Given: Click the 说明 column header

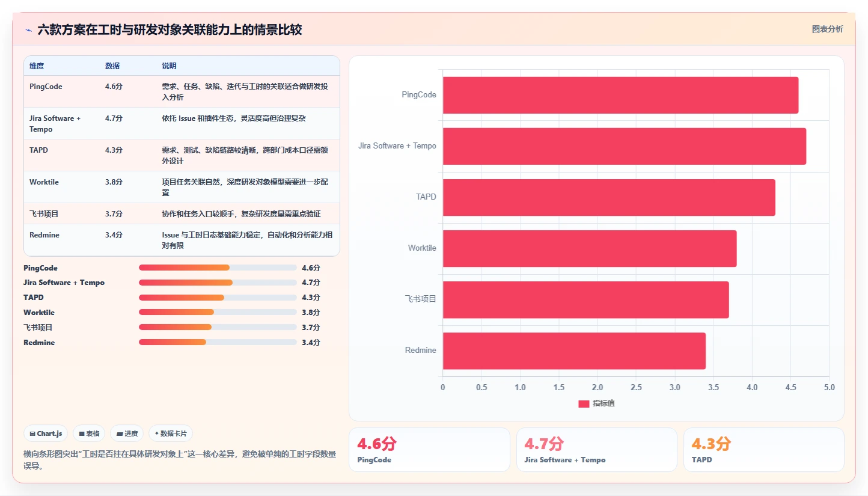Looking at the screenshot, I should click(169, 66).
